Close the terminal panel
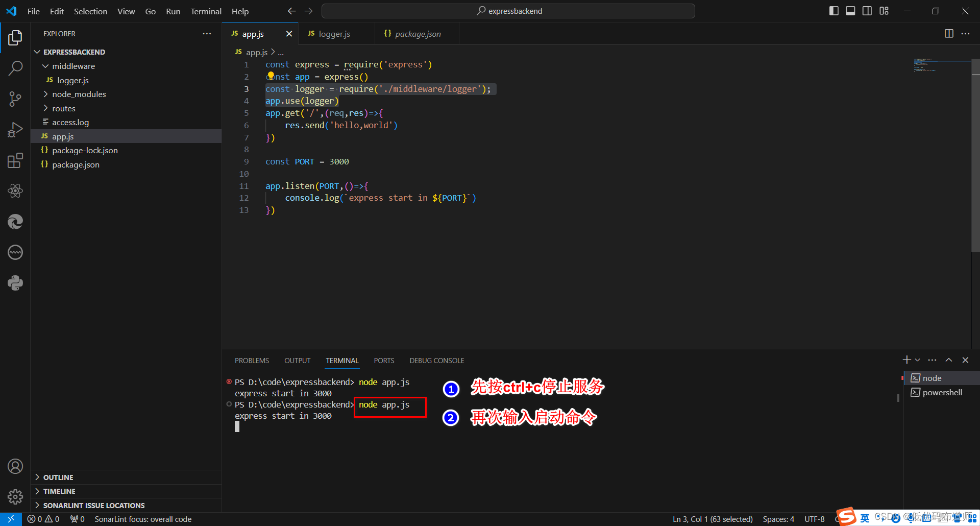Image resolution: width=980 pixels, height=526 pixels. click(x=965, y=360)
